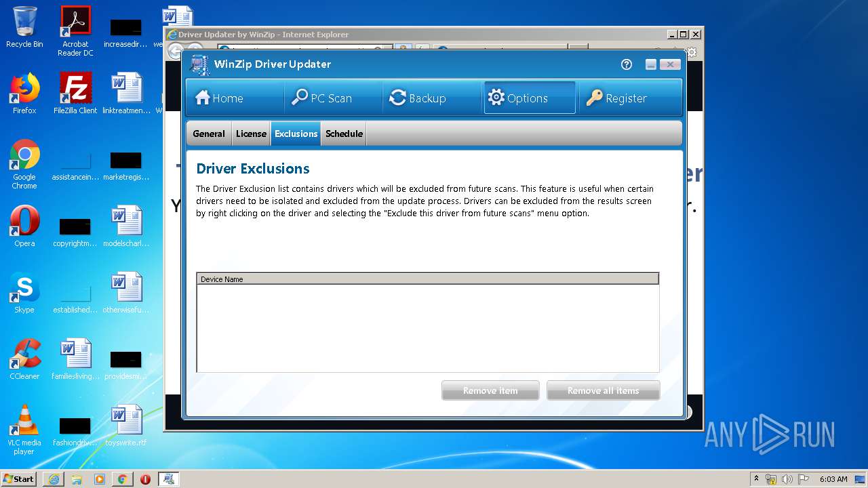The height and width of the screenshot is (488, 868).
Task: Switch to the General options tab
Action: tap(209, 134)
